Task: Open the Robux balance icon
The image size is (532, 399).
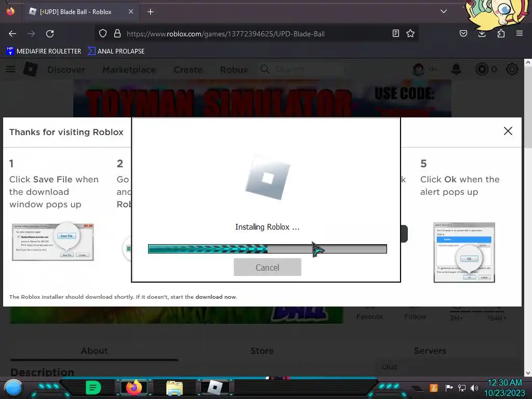Action: point(482,69)
